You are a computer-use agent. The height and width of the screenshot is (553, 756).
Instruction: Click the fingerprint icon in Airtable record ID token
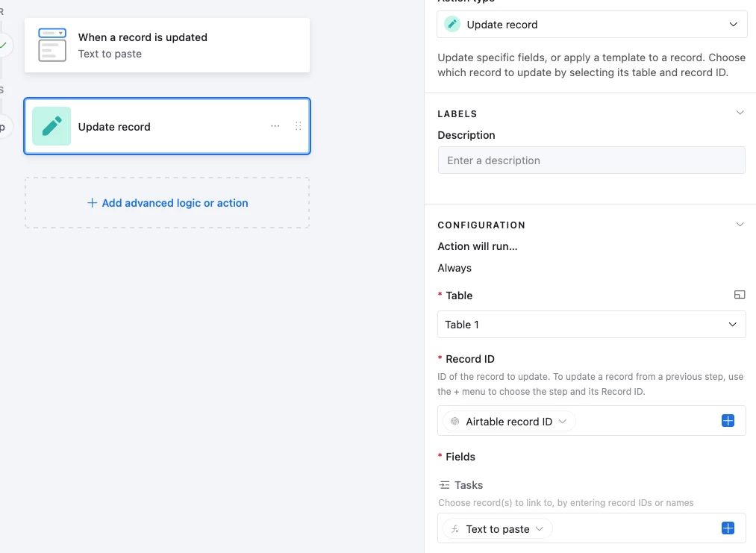pyautogui.click(x=454, y=422)
